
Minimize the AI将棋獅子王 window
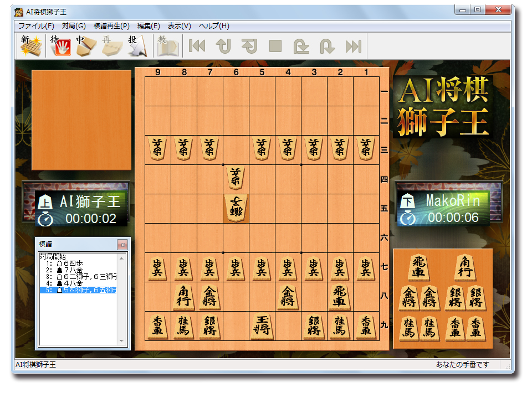point(462,10)
